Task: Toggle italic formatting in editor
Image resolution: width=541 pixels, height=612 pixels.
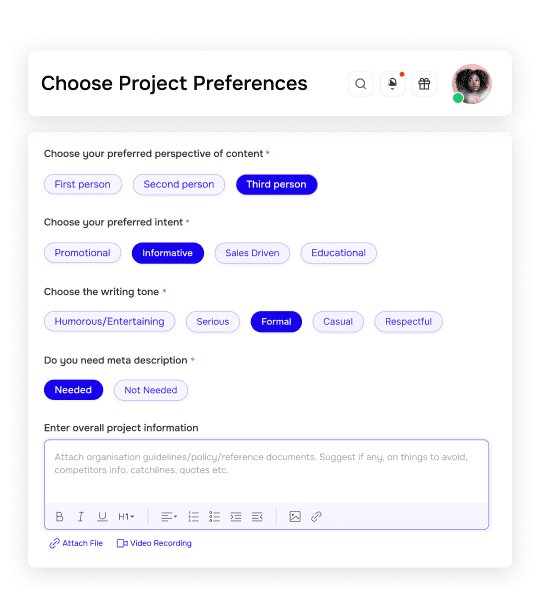Action: pyautogui.click(x=81, y=517)
